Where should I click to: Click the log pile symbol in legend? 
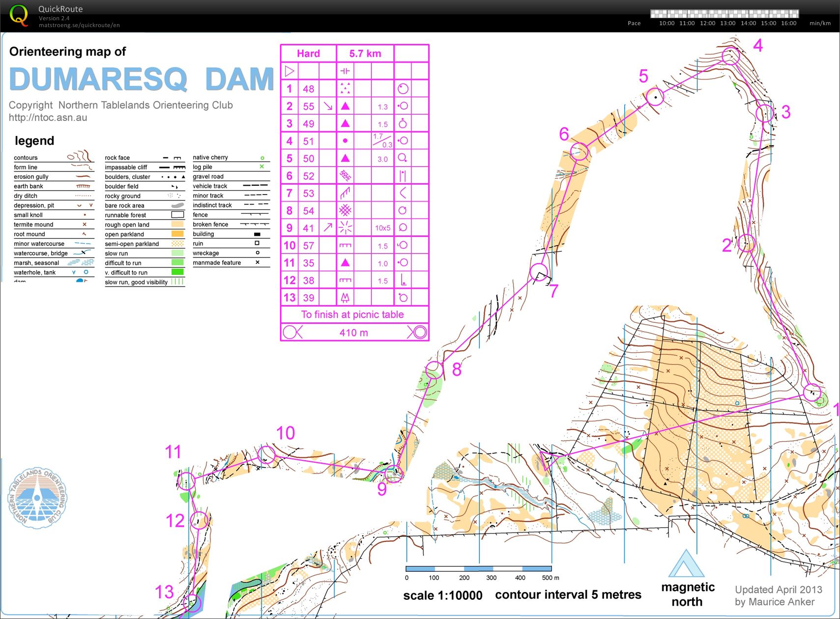click(261, 167)
